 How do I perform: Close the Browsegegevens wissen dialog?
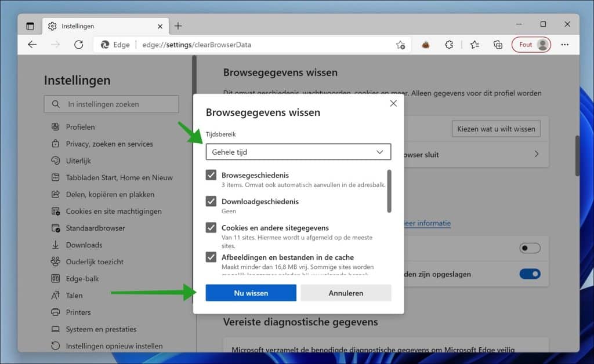[394, 103]
